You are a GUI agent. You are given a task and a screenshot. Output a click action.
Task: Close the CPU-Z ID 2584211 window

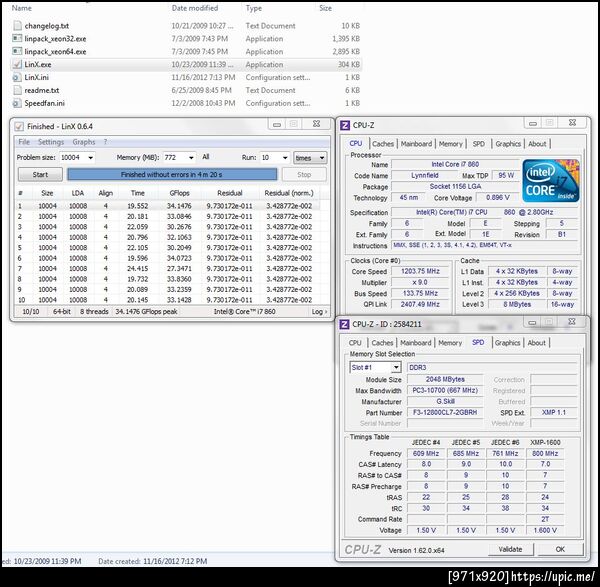tap(571, 322)
